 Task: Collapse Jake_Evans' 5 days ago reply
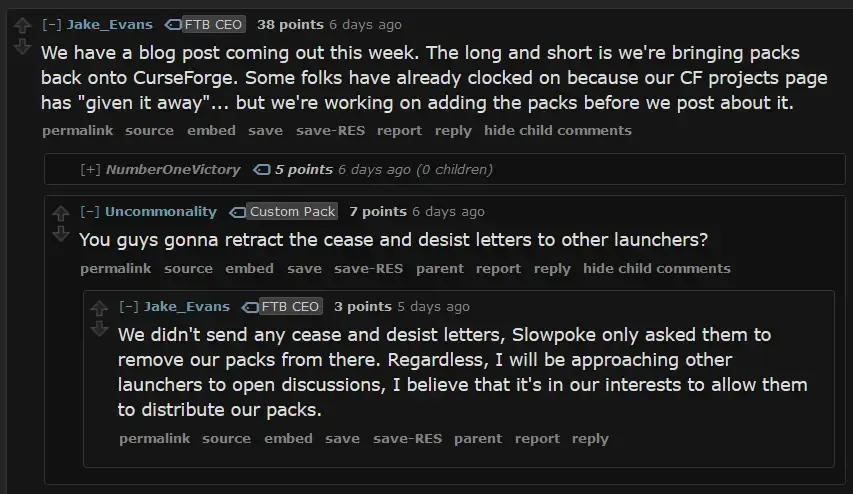[129, 306]
